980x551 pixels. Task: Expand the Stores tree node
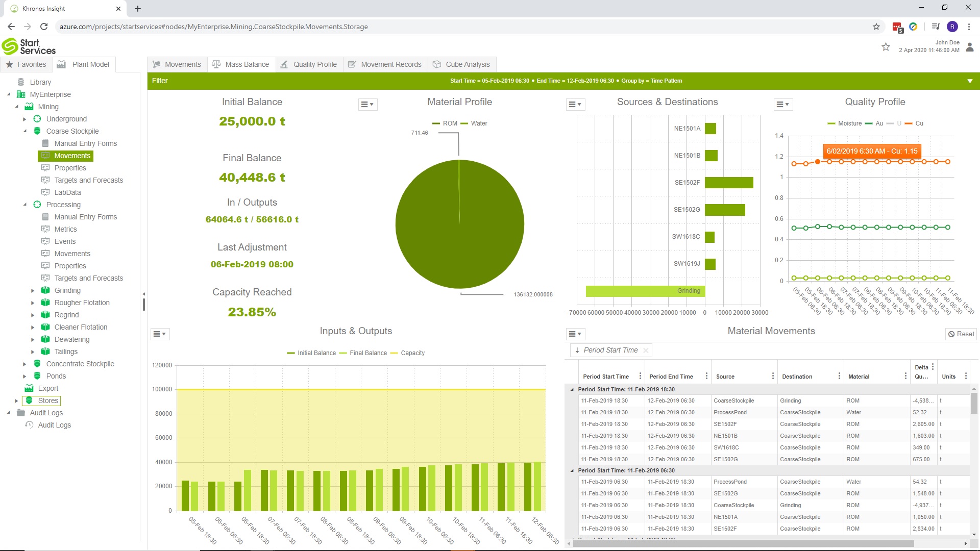click(16, 400)
